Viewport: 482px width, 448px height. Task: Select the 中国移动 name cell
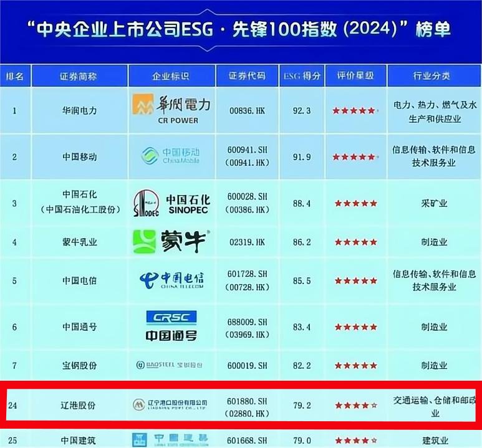pos(80,157)
